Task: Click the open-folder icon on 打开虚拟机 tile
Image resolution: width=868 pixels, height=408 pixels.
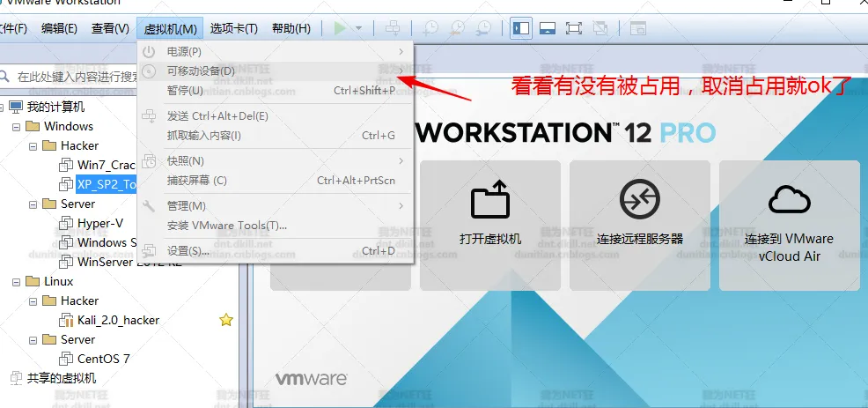Action: (490, 199)
